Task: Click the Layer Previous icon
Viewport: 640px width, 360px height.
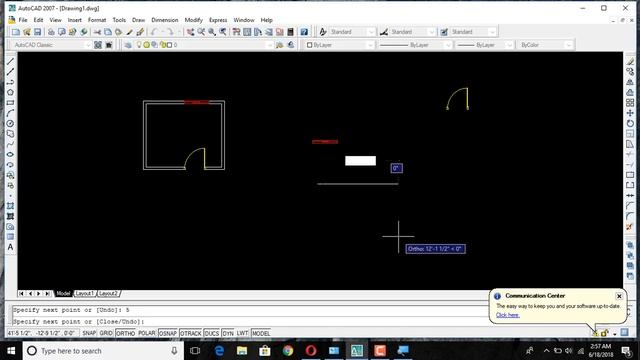Action: [x=291, y=45]
